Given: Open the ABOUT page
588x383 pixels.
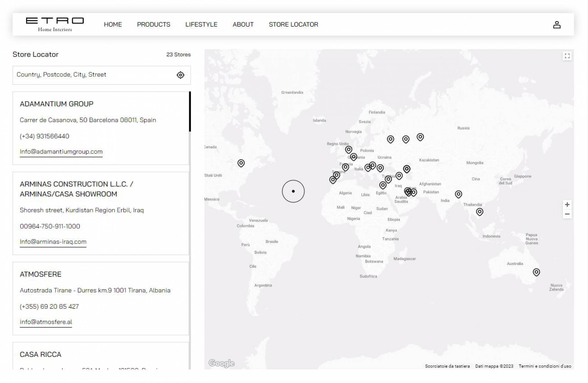Looking at the screenshot, I should [243, 24].
